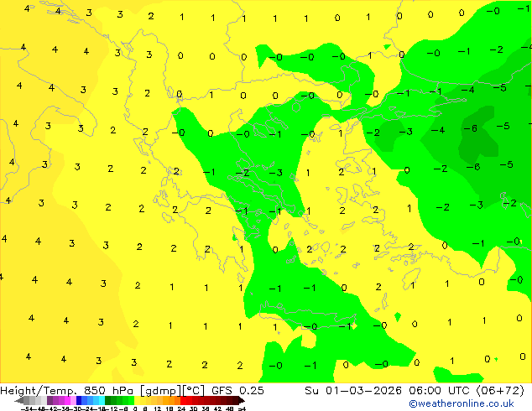Viewport: 532px width, 411px height.
Task: Click the '(06+72)' forecast hour label
Action: (500, 390)
